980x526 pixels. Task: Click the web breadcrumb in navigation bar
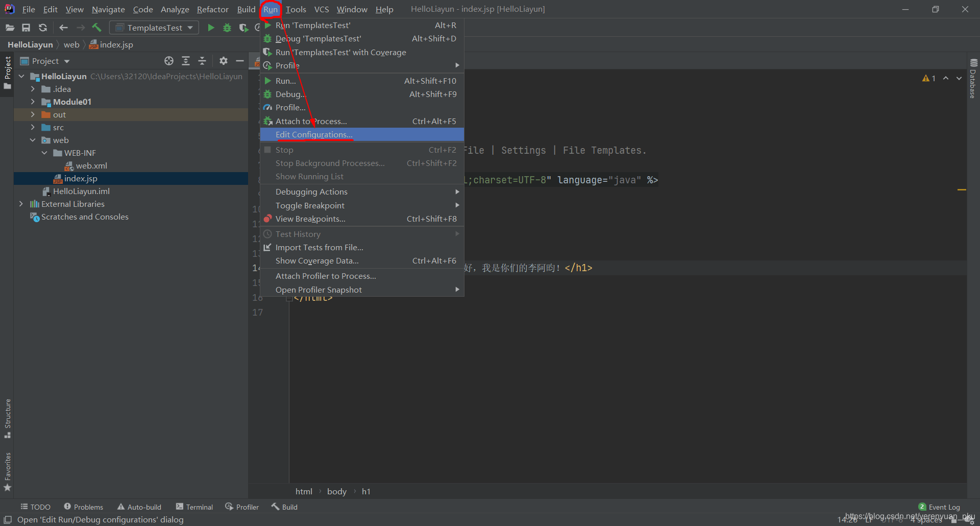tap(71, 44)
